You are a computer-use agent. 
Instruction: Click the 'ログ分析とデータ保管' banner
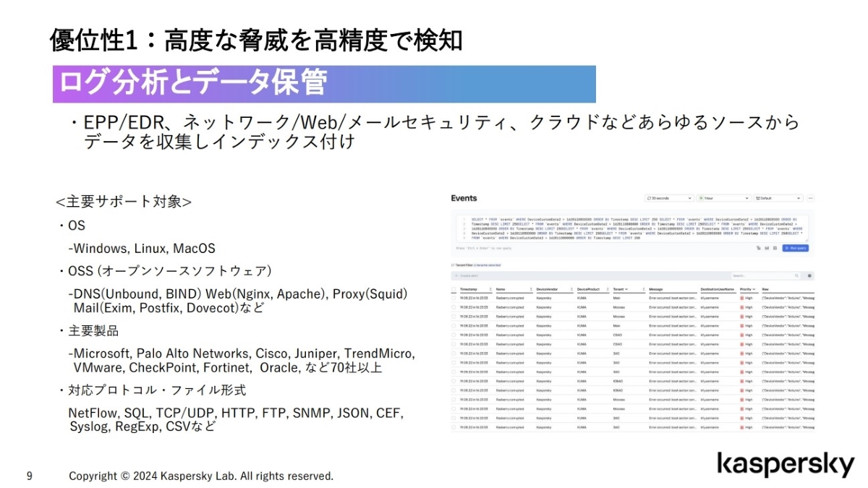click(x=324, y=84)
